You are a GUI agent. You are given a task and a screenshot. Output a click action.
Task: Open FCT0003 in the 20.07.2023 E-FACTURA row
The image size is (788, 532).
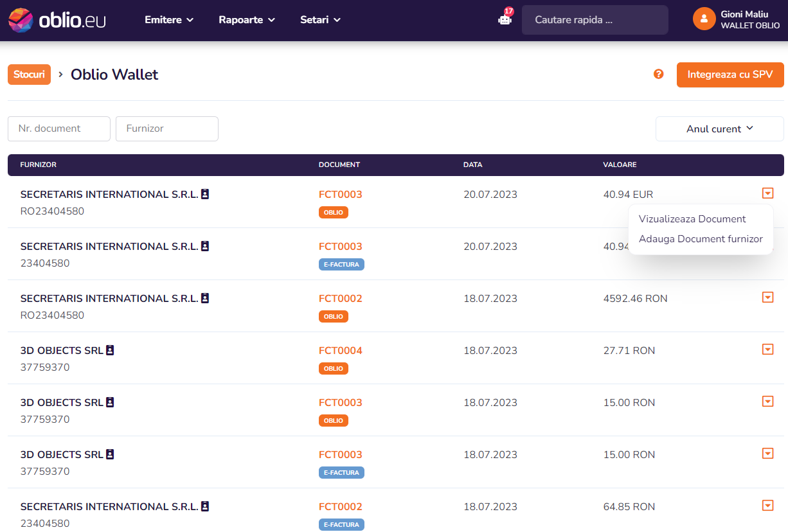[341, 247]
